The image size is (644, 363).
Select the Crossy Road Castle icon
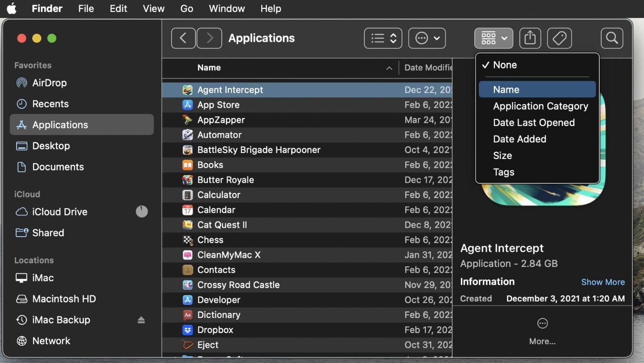[x=187, y=285]
